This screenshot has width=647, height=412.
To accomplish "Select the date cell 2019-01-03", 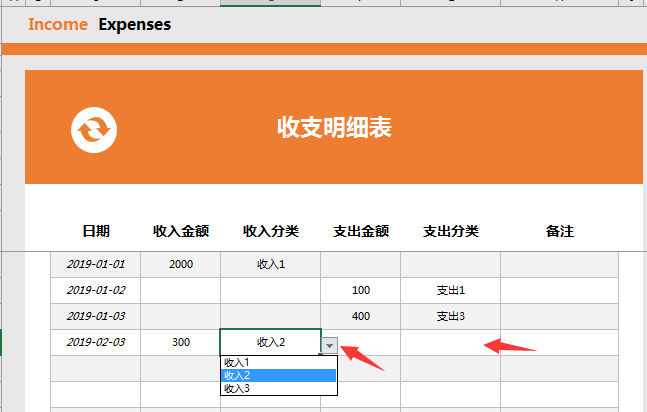I will click(x=96, y=316).
